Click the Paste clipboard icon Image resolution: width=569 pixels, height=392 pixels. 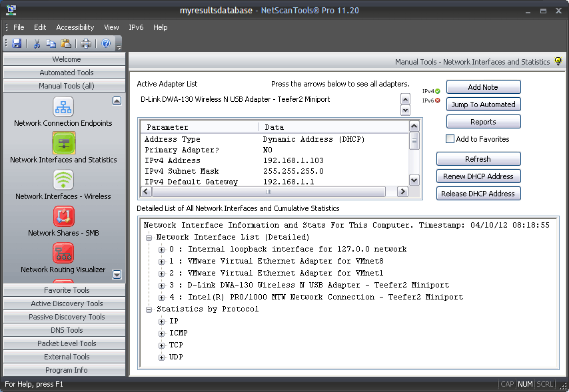click(x=66, y=43)
